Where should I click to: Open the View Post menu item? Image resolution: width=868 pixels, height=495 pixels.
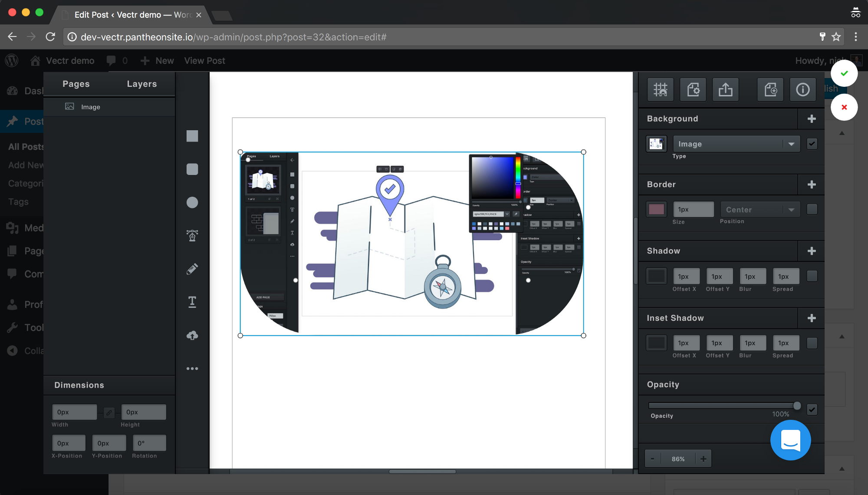(x=204, y=60)
